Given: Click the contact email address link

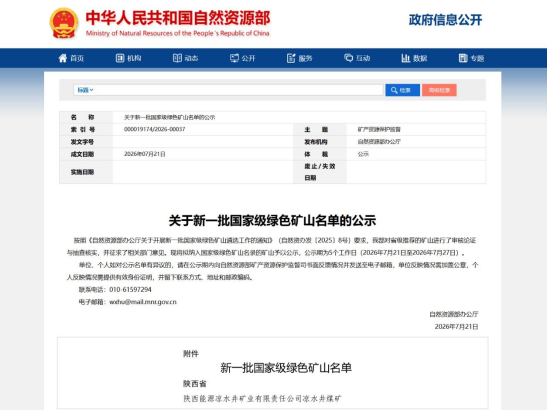Looking at the screenshot, I should (x=143, y=302).
